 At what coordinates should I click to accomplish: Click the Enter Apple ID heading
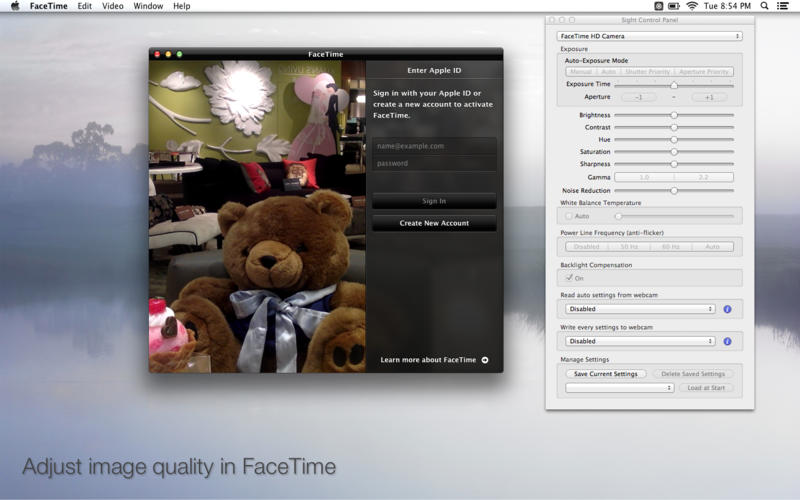click(434, 70)
